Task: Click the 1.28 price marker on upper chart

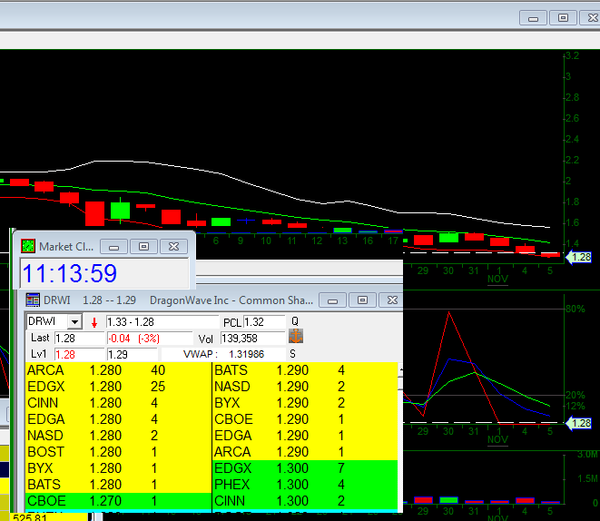Action: 581,258
